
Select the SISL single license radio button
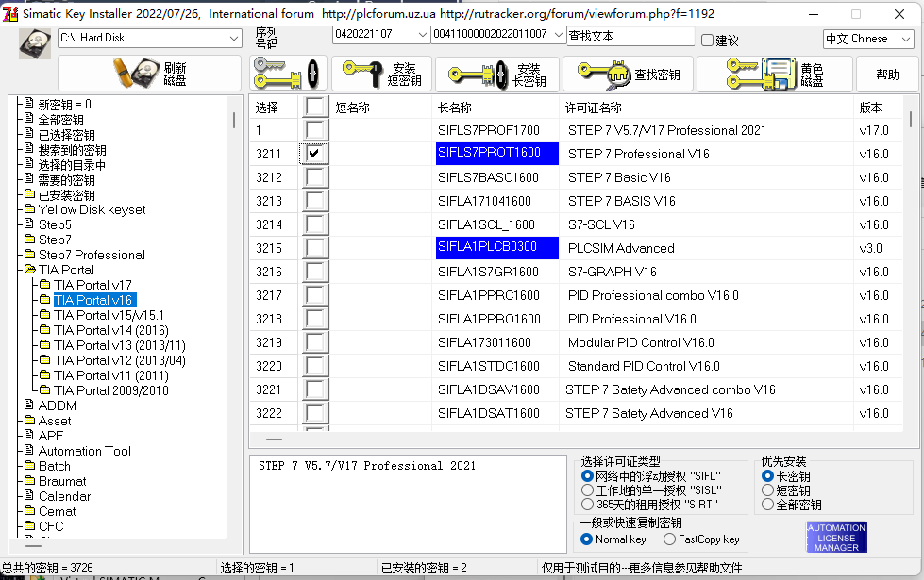(587, 490)
